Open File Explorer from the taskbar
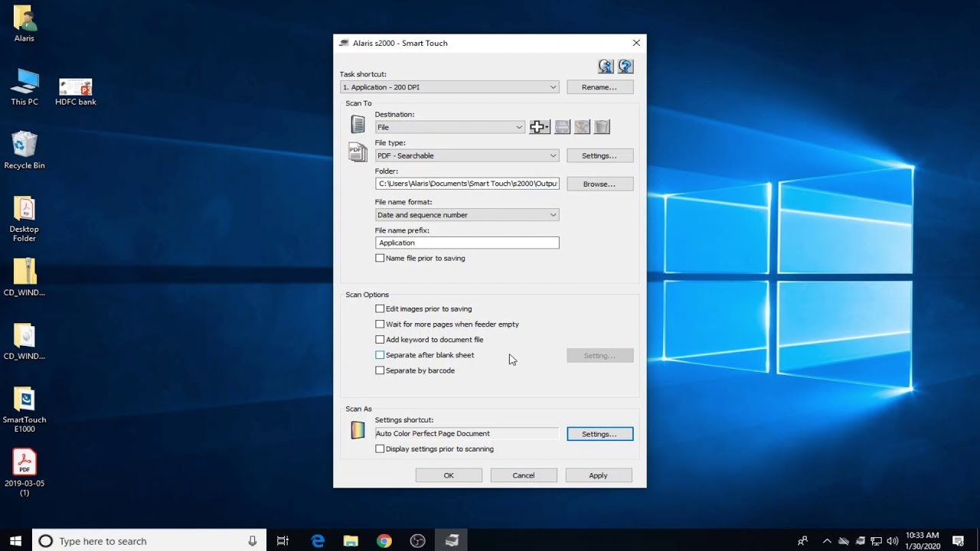 [x=351, y=541]
